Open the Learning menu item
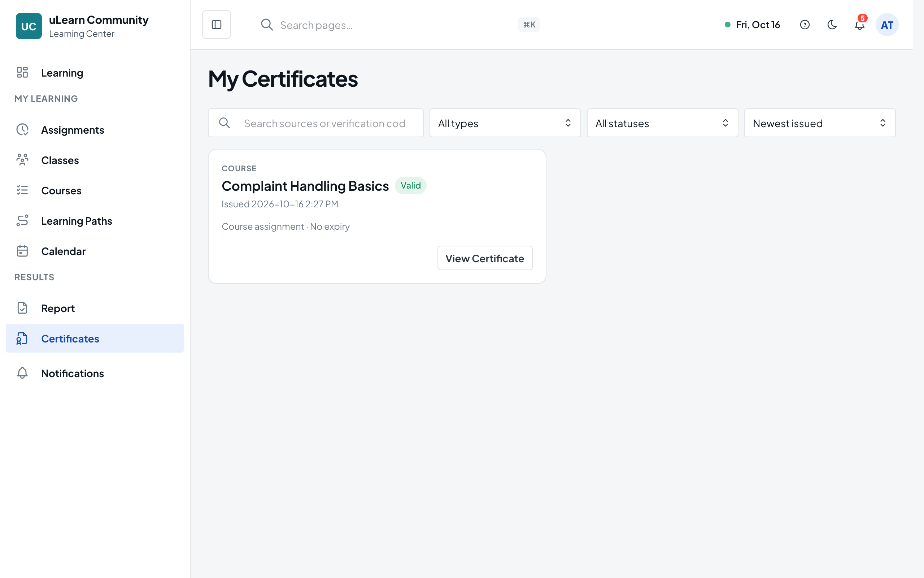The height and width of the screenshot is (578, 924). tap(95, 73)
